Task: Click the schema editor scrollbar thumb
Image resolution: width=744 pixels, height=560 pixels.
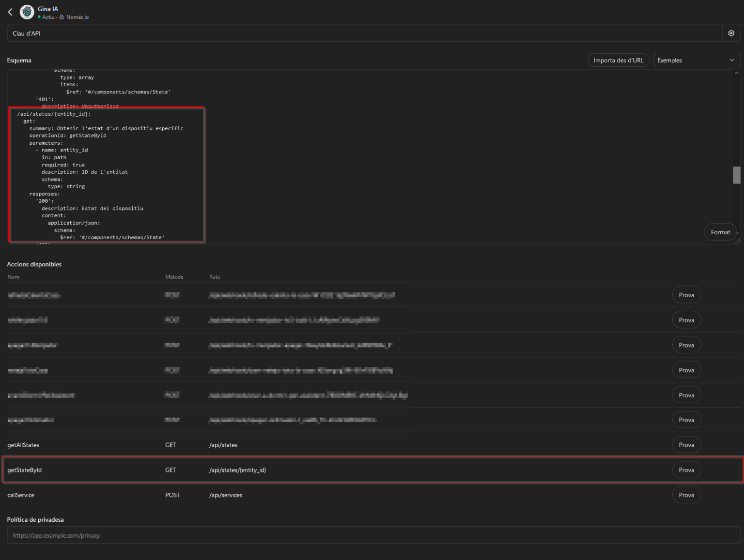Action: (737, 174)
